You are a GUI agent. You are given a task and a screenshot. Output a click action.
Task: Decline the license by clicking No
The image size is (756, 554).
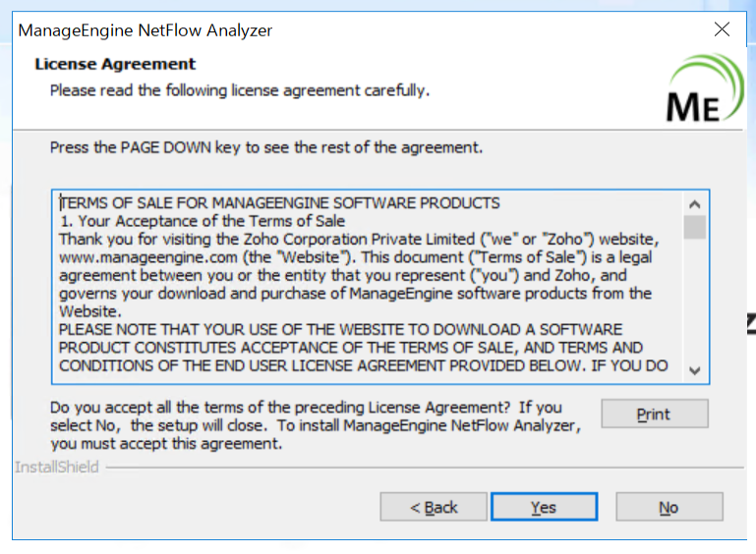tap(669, 507)
